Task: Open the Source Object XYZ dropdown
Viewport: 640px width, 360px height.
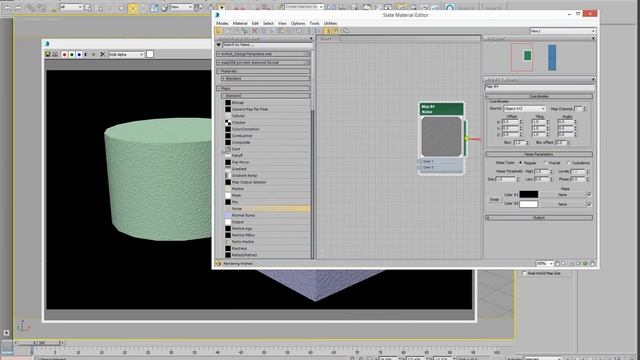Action: click(524, 109)
